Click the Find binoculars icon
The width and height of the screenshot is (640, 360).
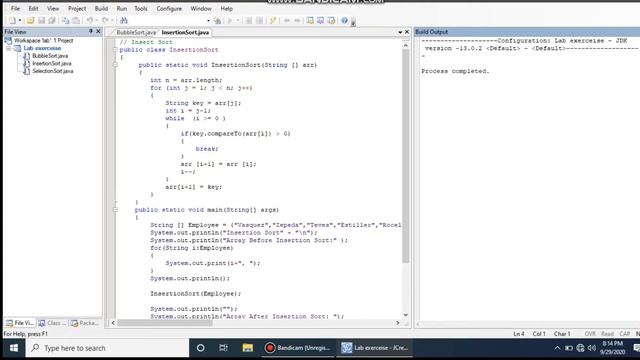[x=124, y=20]
